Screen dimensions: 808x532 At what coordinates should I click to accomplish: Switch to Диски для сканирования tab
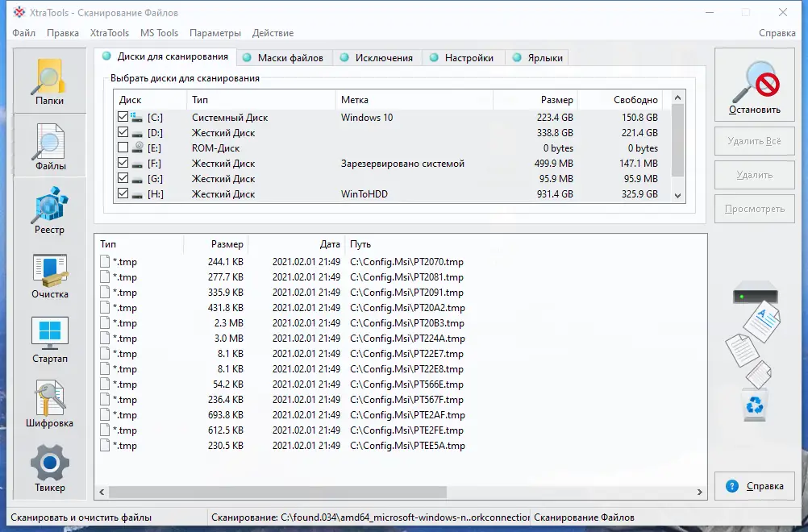[165, 56]
